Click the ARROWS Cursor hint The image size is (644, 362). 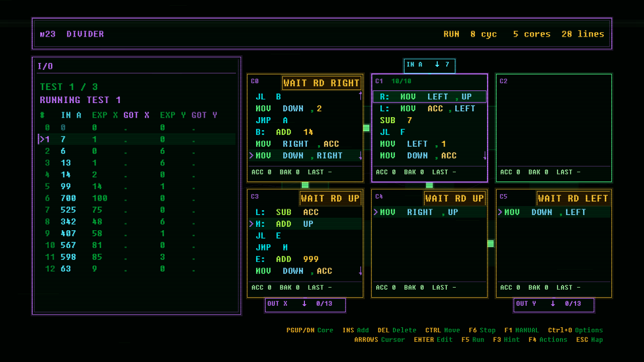[x=379, y=340]
